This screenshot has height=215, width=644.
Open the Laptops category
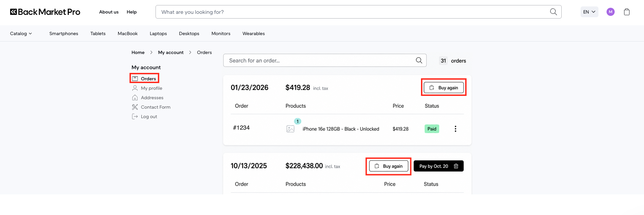click(x=158, y=33)
